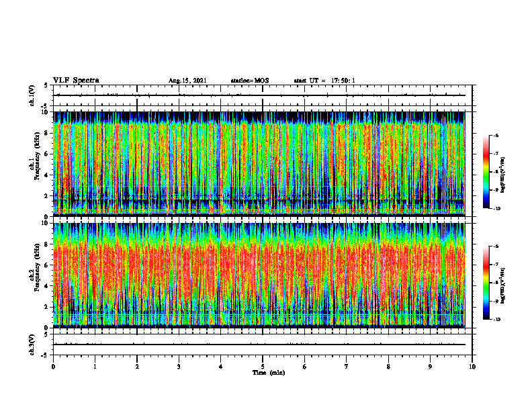Click "-9" label on ch.2 color scale
This screenshot has width=532, height=411.
(x=496, y=301)
